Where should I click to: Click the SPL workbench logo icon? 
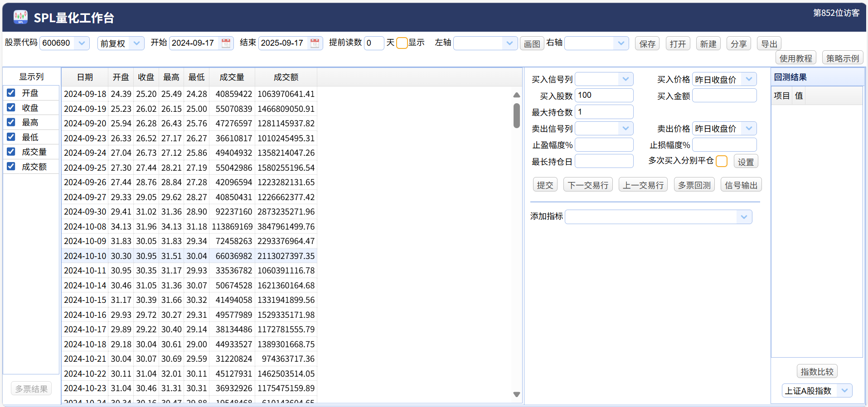(20, 17)
